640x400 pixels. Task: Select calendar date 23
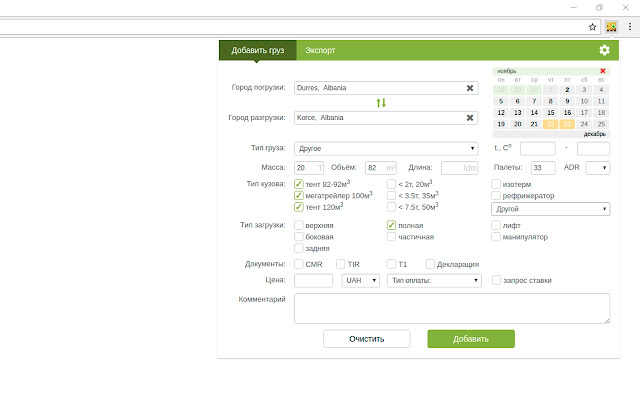(567, 124)
